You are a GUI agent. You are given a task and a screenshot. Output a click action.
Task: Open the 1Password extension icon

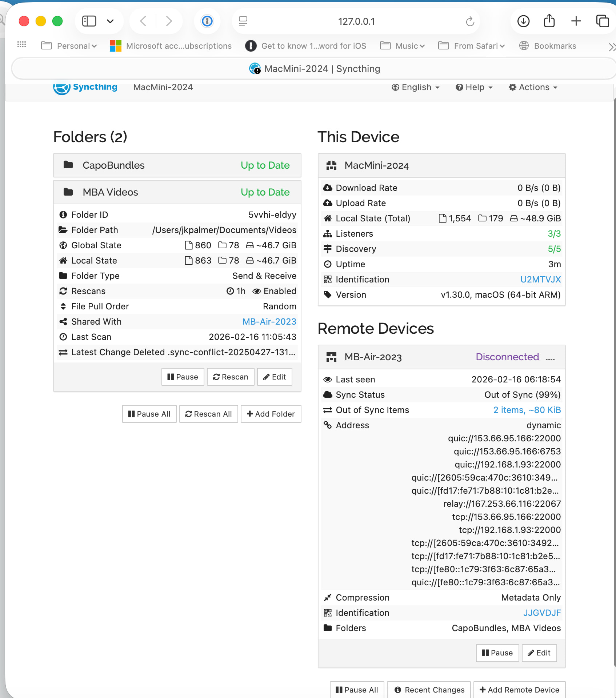tap(207, 21)
